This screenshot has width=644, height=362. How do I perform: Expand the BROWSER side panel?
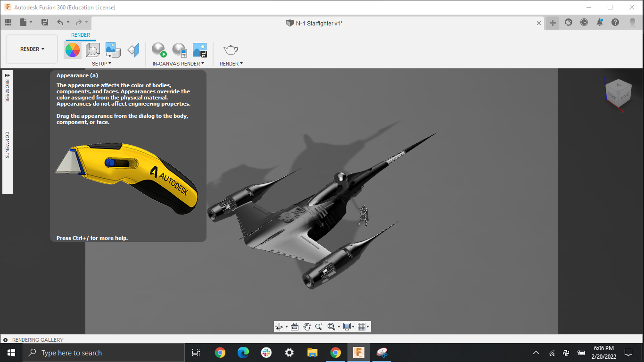pos(8,75)
